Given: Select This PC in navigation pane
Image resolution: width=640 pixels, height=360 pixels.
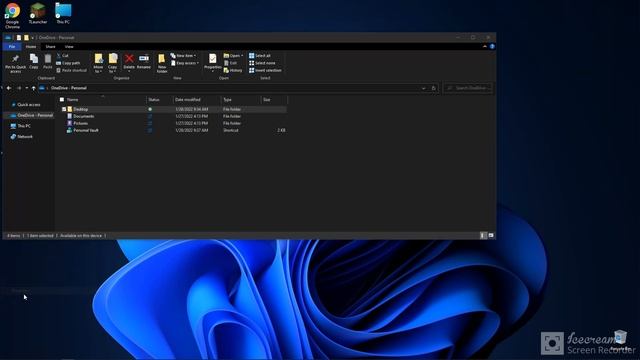Looking at the screenshot, I should click(20, 126).
